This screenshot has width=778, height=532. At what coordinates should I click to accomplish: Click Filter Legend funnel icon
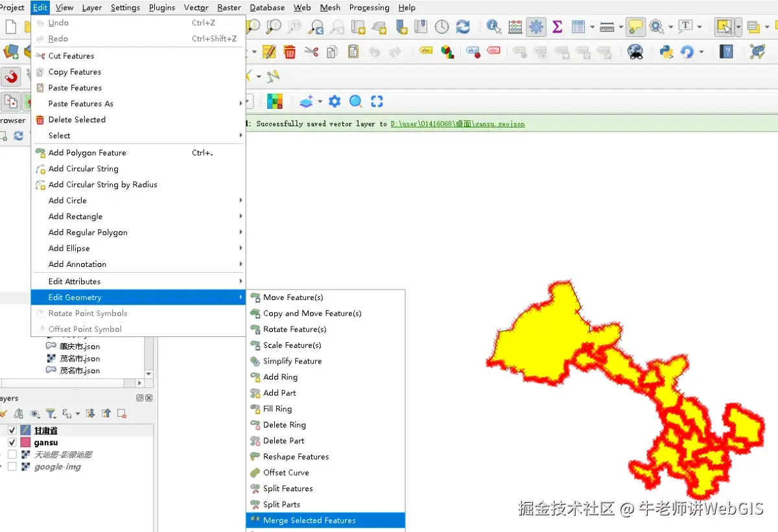[x=51, y=413]
